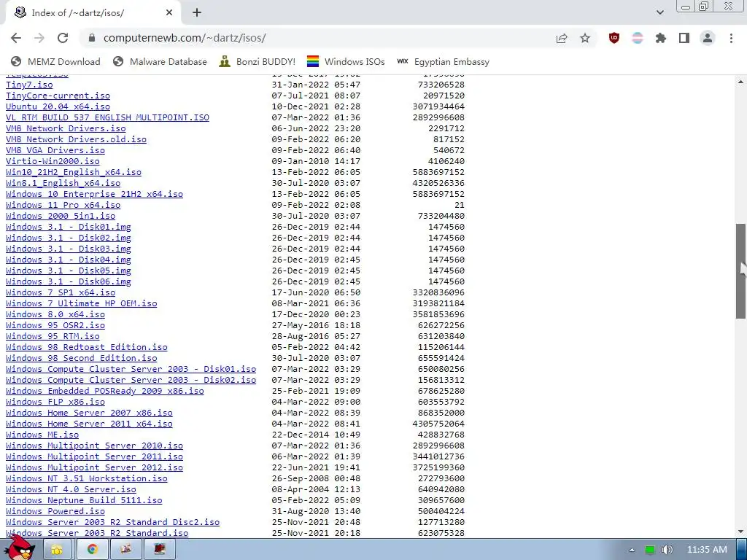Close the Index of /~dartz/isos/ tab
Screen dimensions: 747x560
(169, 13)
